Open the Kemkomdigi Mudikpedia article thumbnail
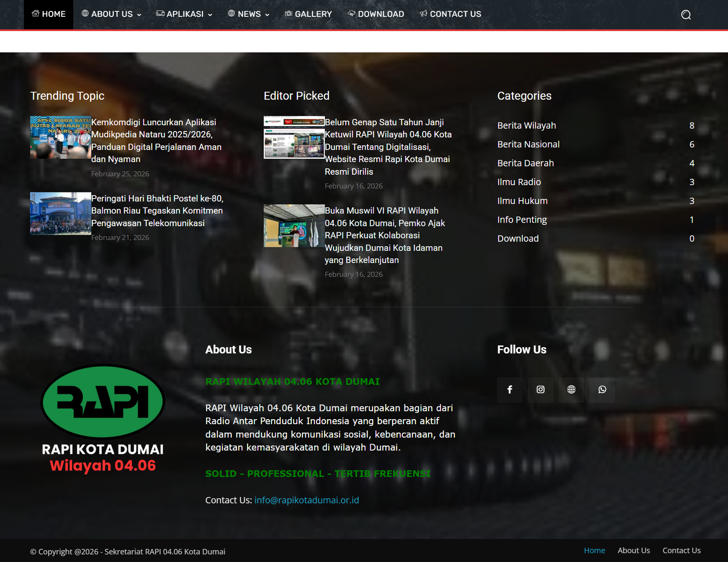This screenshot has height=562, width=728. pyautogui.click(x=61, y=137)
